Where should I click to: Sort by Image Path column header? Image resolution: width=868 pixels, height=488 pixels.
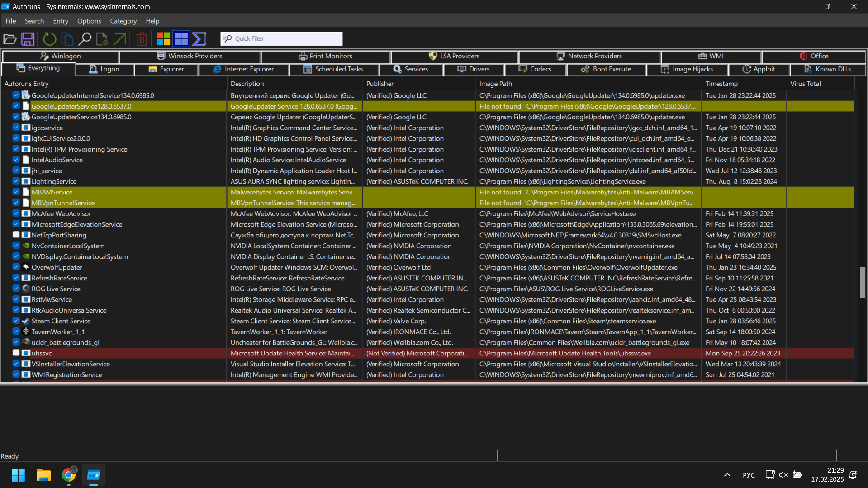[588, 84]
